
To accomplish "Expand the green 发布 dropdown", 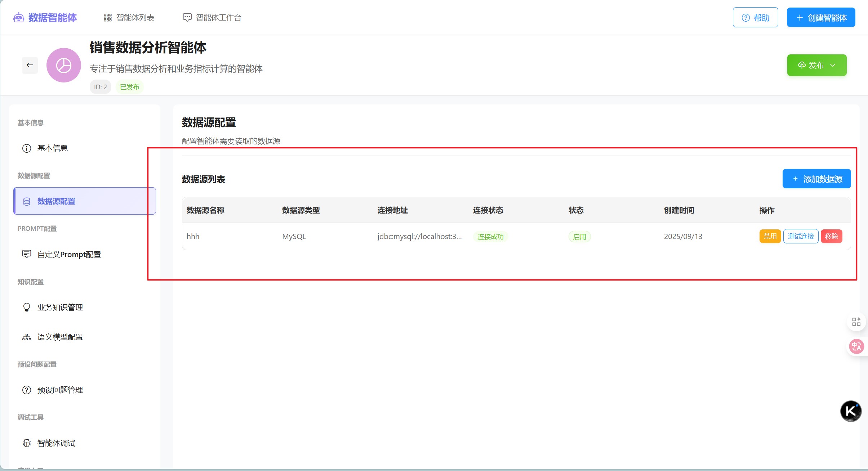I will point(816,65).
